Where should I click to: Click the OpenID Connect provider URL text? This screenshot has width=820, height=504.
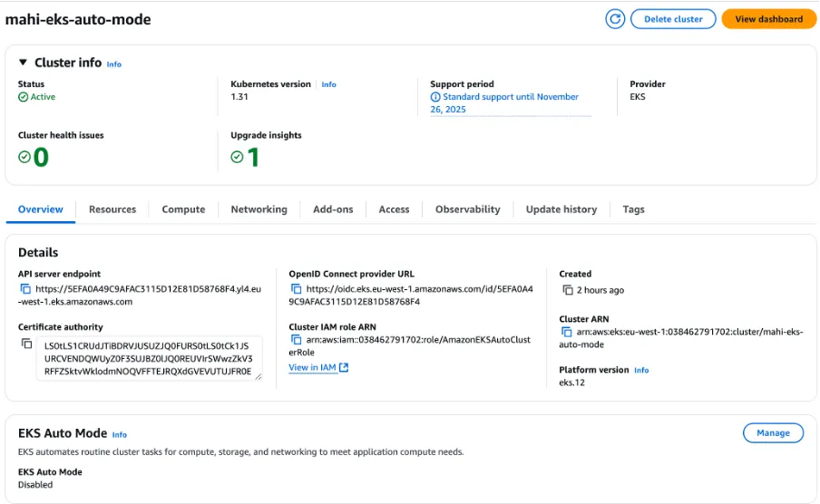point(411,296)
